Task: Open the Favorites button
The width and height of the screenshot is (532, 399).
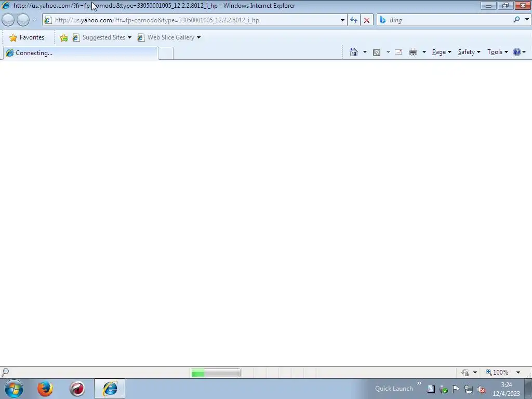Action: [27, 37]
